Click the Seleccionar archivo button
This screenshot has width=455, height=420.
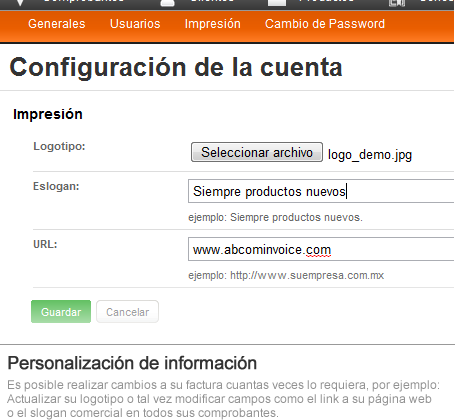coord(257,152)
